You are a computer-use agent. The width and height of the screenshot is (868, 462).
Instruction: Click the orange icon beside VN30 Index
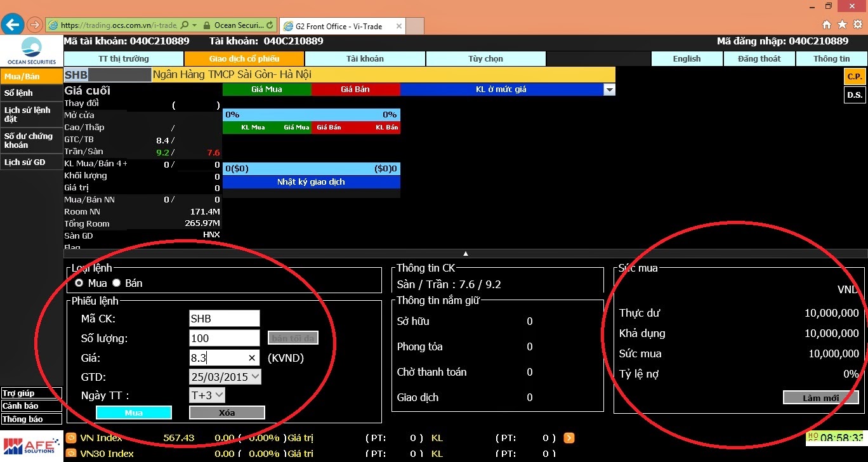tap(71, 454)
